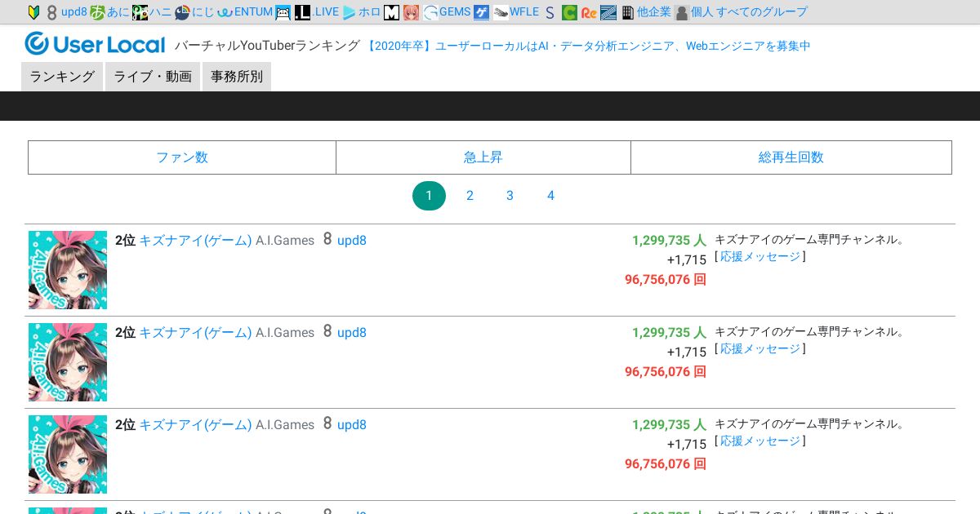Sort ranking by ファン数
Viewport: 980px width, 514px height.
[x=182, y=157]
